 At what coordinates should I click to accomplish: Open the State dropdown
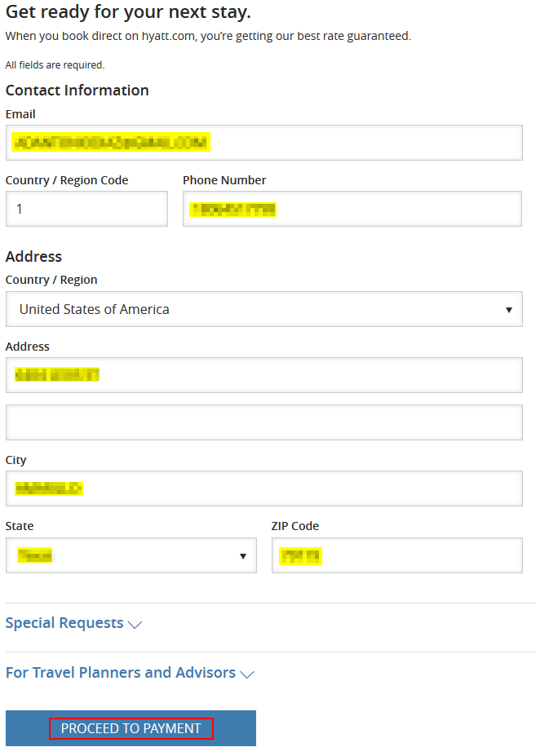pos(131,555)
